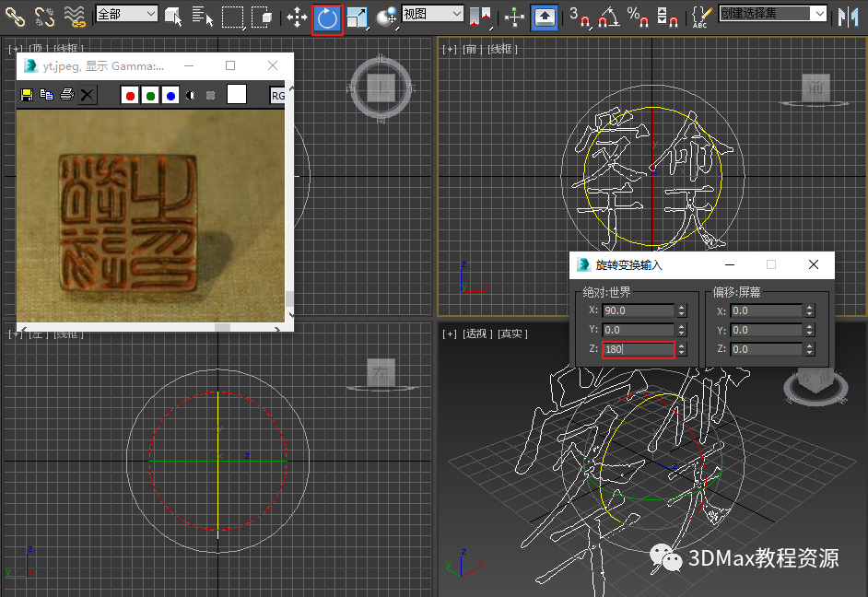Toggle alpha channel display in image window
The width and height of the screenshot is (868, 597).
click(191, 96)
